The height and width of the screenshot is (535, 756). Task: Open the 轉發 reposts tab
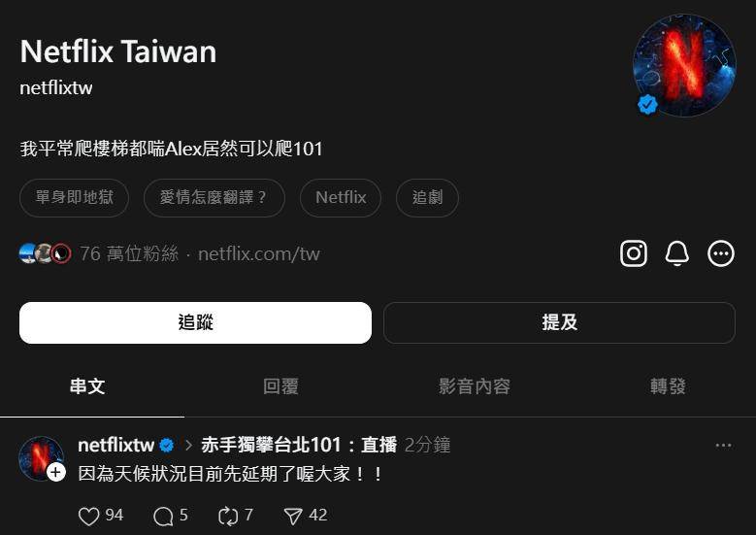click(x=668, y=386)
